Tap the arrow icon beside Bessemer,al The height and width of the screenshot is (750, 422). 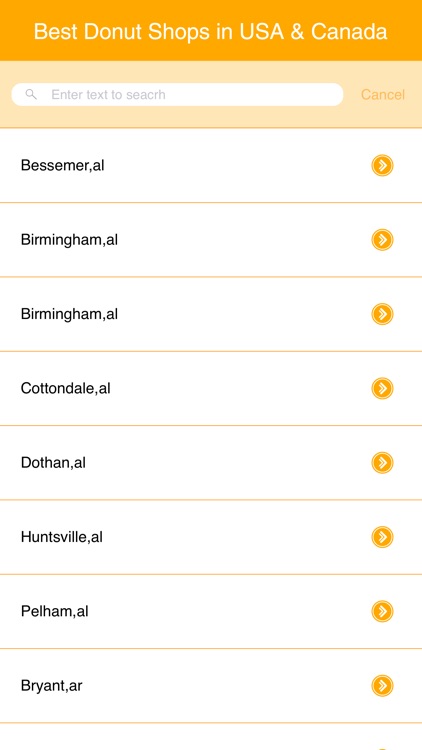click(382, 165)
